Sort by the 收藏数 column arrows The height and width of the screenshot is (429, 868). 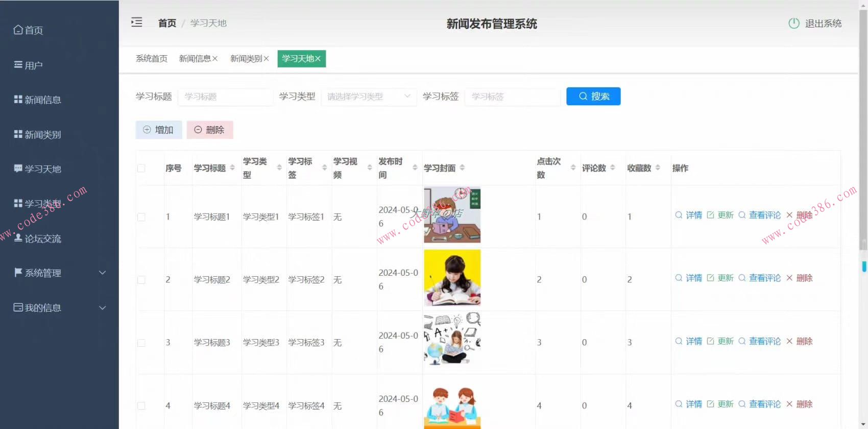tap(658, 168)
